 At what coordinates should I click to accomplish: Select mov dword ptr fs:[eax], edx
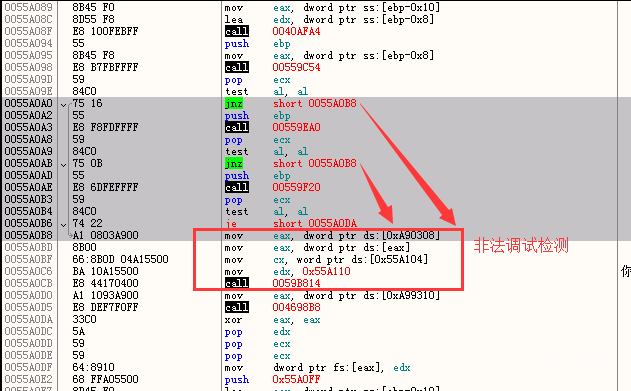pos(318,367)
